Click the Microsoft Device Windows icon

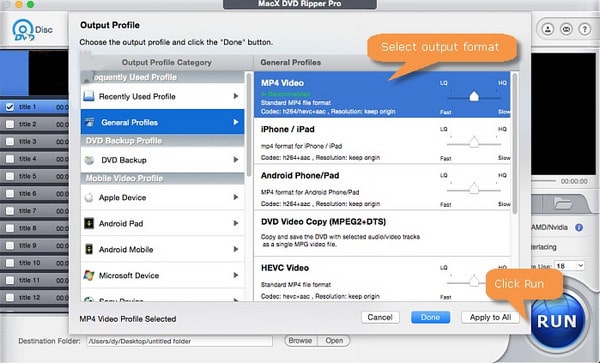[89, 275]
